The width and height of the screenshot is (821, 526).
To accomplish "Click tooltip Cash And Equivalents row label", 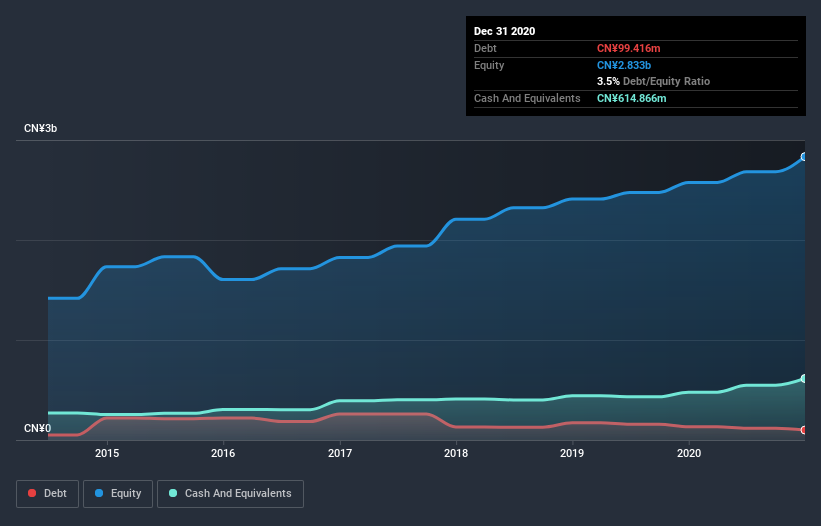I will [527, 98].
